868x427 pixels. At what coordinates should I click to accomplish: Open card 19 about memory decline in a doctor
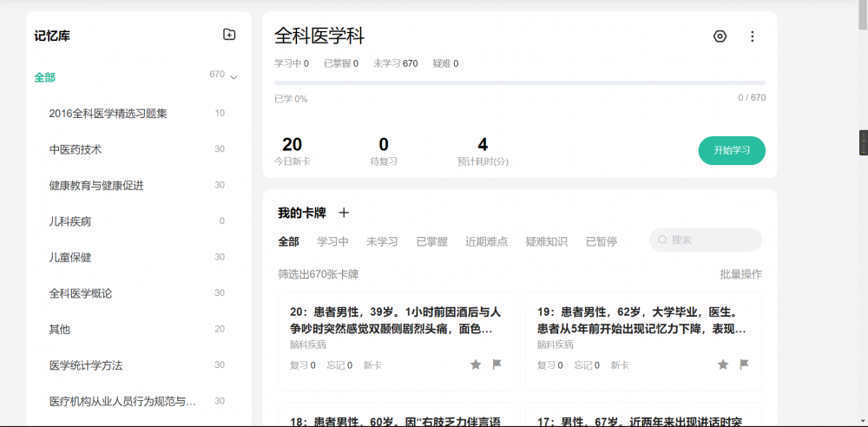643,341
